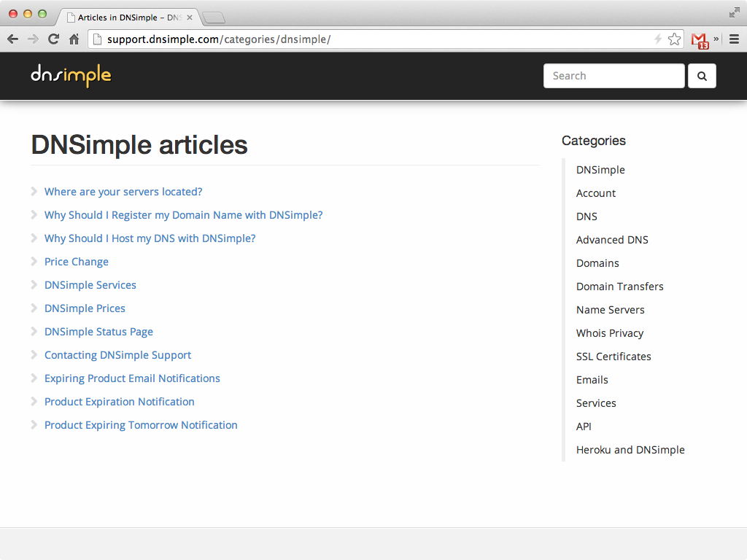The image size is (747, 560).
Task: Open the Gmail extension icon
Action: [x=700, y=41]
